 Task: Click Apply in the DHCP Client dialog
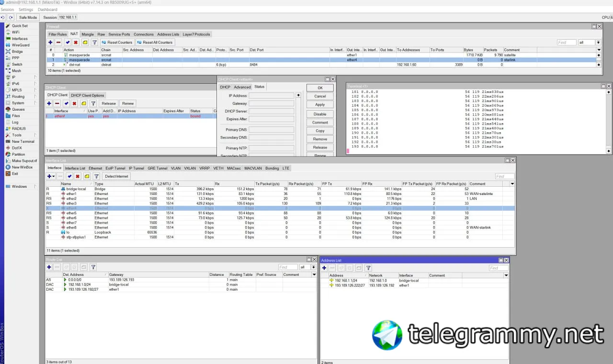click(x=320, y=104)
